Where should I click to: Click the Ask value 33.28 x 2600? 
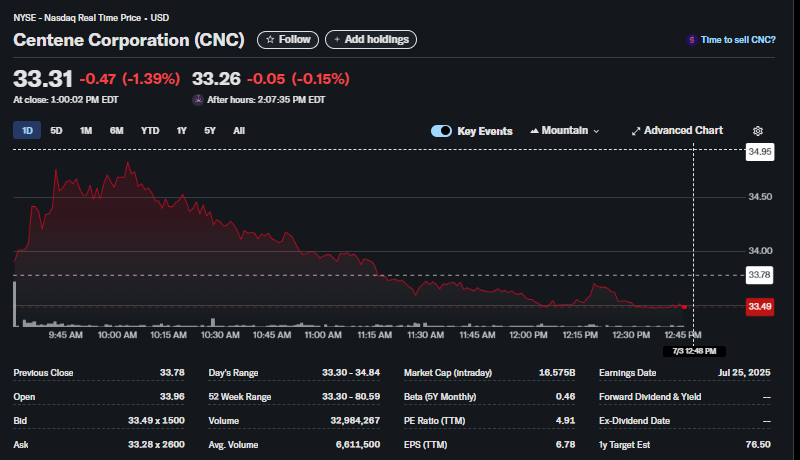(x=156, y=445)
